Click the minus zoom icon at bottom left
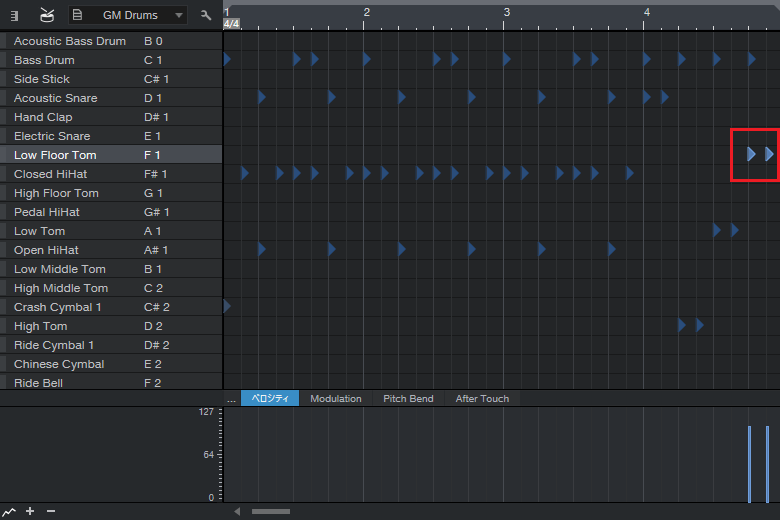780x520 pixels. coord(51,511)
